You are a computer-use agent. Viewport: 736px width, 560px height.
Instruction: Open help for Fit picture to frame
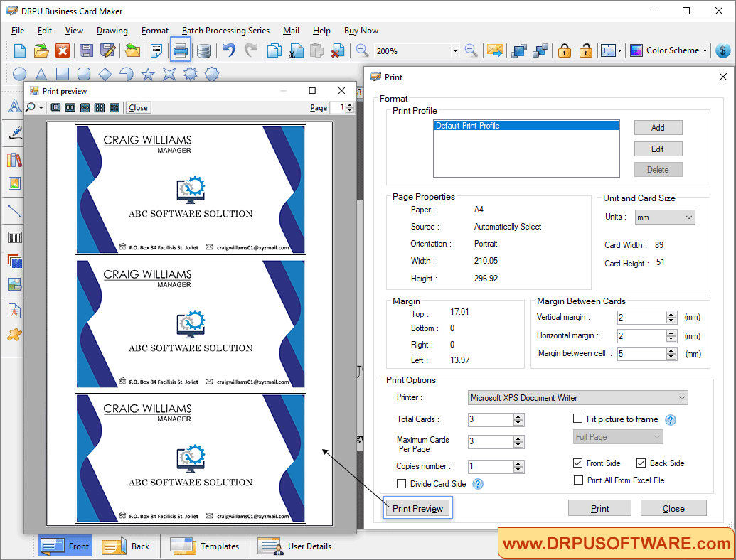coord(671,420)
